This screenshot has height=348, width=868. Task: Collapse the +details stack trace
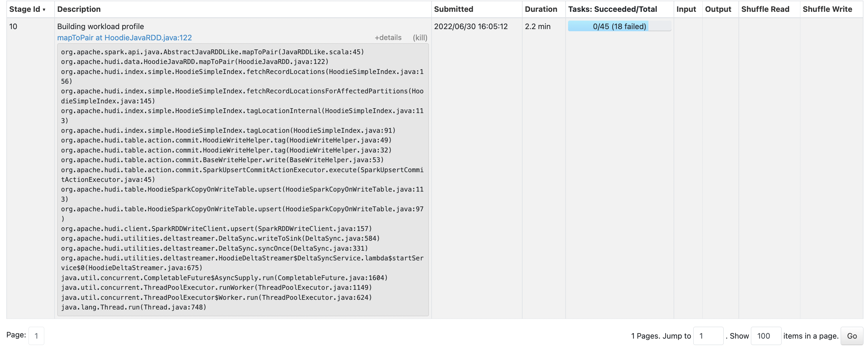tap(388, 38)
